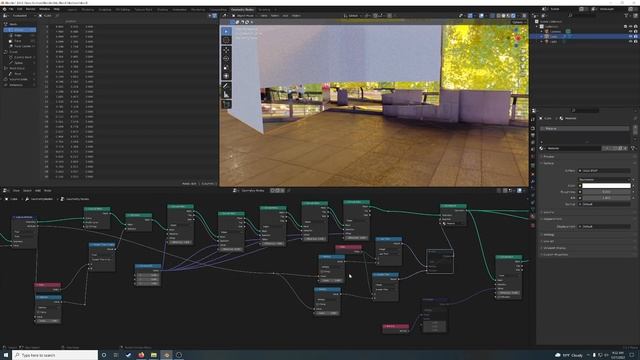The width and height of the screenshot is (640, 360).
Task: Click the red X axis on navigation gizmo
Action: coord(518,38)
